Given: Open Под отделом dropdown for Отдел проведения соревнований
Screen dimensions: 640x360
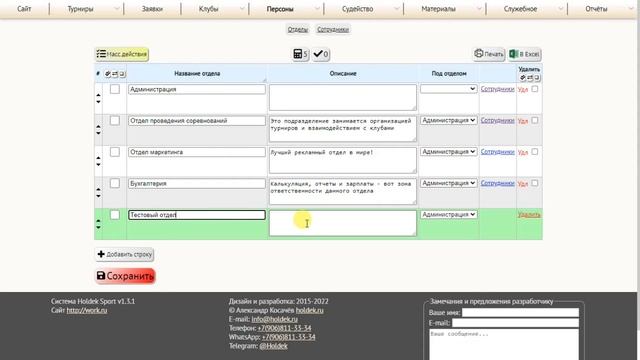Looking at the screenshot, I should [449, 120].
